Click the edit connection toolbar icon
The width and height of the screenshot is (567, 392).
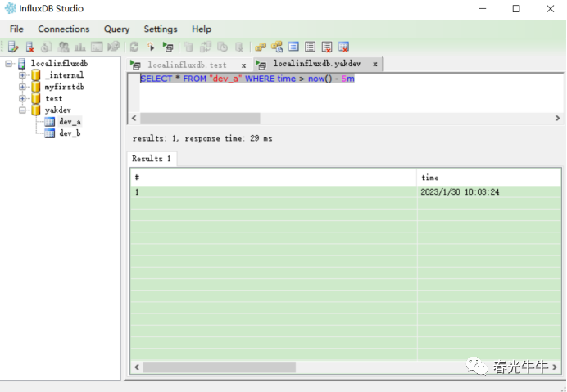pyautogui.click(x=13, y=47)
